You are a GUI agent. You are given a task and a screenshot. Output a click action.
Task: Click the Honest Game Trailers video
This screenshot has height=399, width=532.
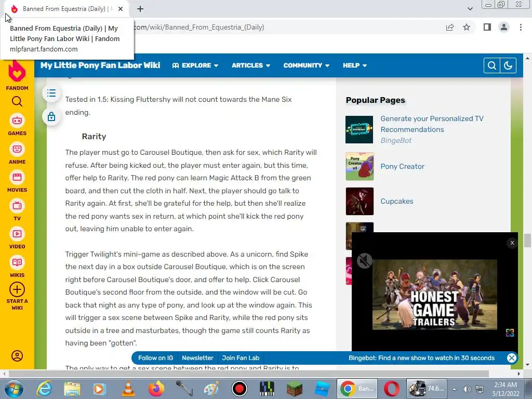click(435, 295)
